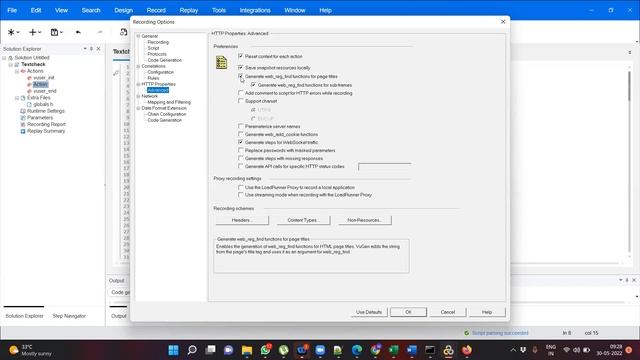Click the Extra Files folder icon
Image resolution: width=640 pixels, height=360 pixels.
(23, 98)
